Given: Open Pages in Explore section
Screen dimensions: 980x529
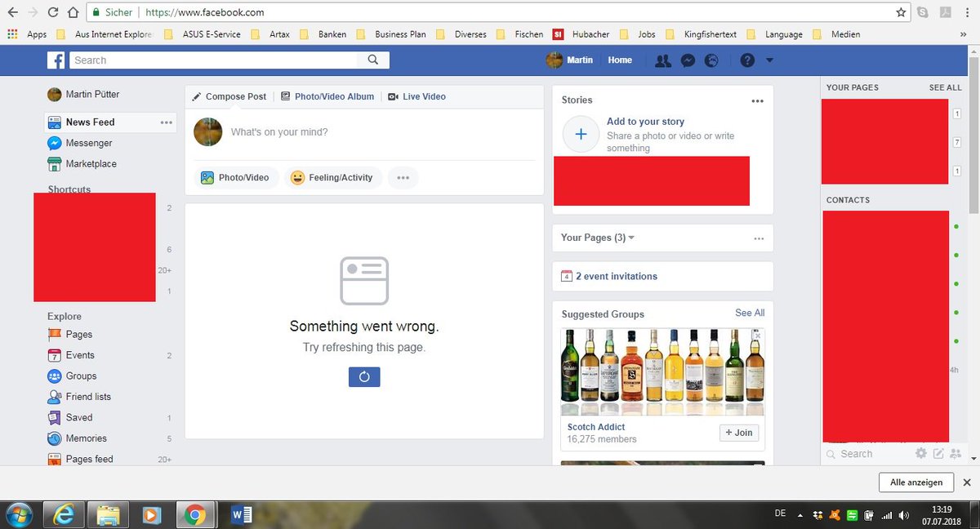Looking at the screenshot, I should pos(70,335).
